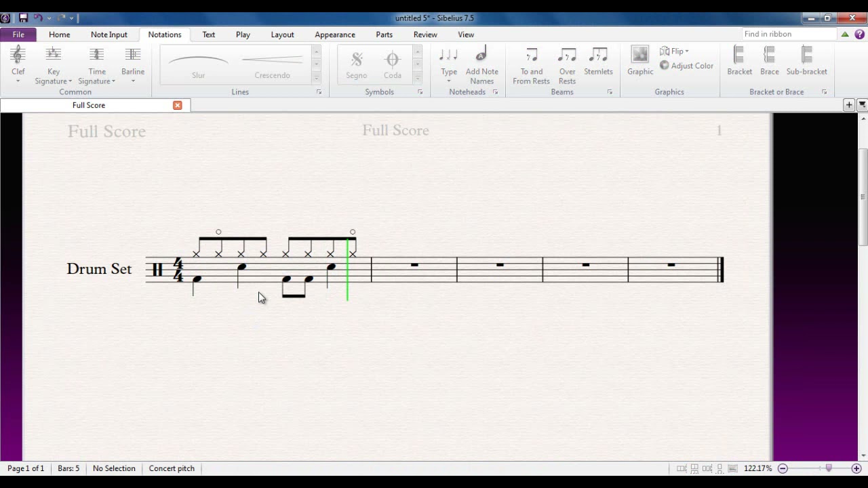Switch to the Text tab
The height and width of the screenshot is (488, 868).
tap(209, 35)
